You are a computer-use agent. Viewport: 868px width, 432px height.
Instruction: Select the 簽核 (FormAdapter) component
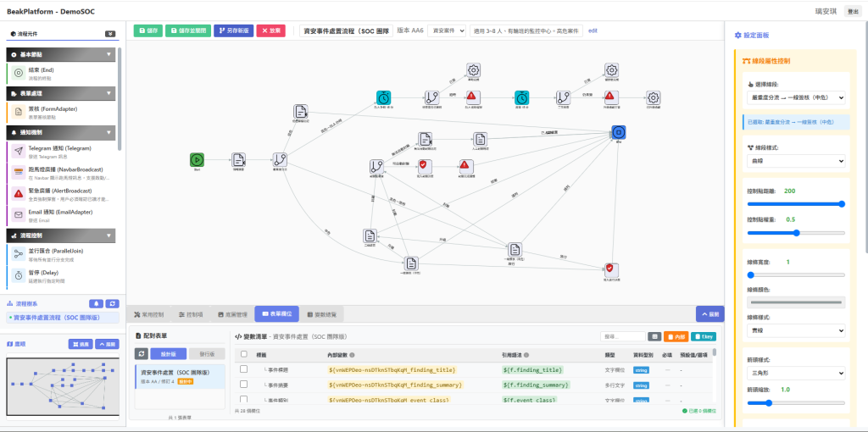pyautogui.click(x=63, y=113)
